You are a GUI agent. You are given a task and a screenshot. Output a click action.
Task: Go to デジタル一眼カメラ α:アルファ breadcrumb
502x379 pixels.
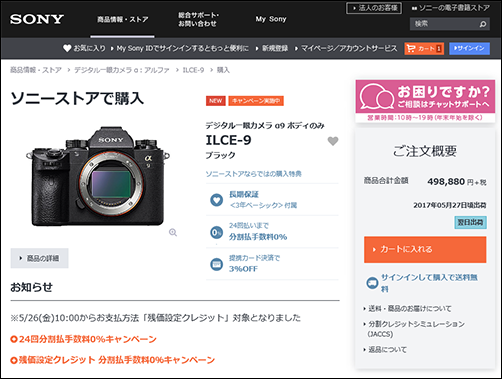[x=122, y=70]
